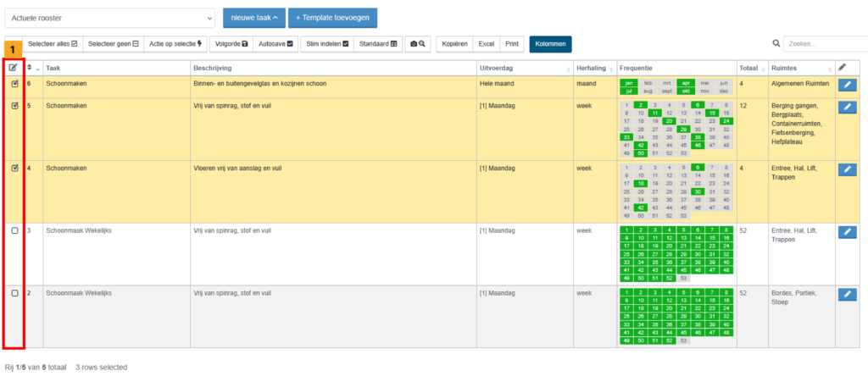Open the Kolommen column chooser

[x=550, y=43]
